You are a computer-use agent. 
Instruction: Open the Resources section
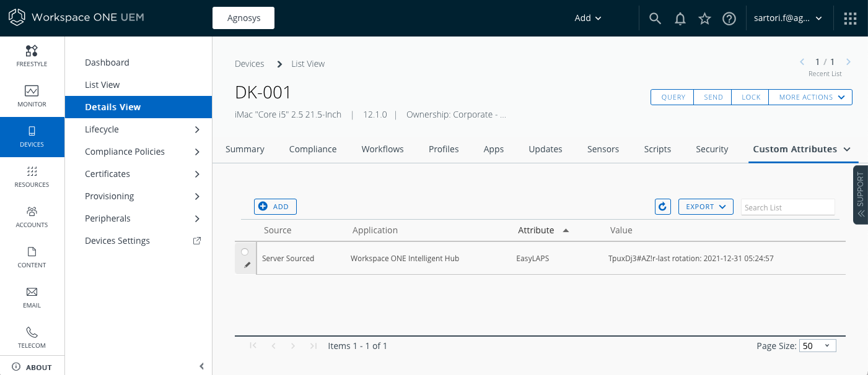pyautogui.click(x=32, y=177)
